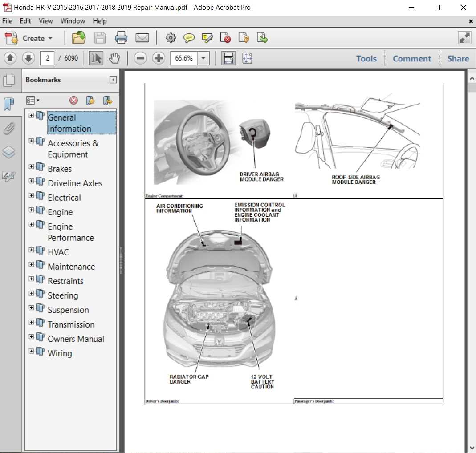This screenshot has width=476, height=453.
Task: Click the Open file folder icon
Action: [79, 38]
